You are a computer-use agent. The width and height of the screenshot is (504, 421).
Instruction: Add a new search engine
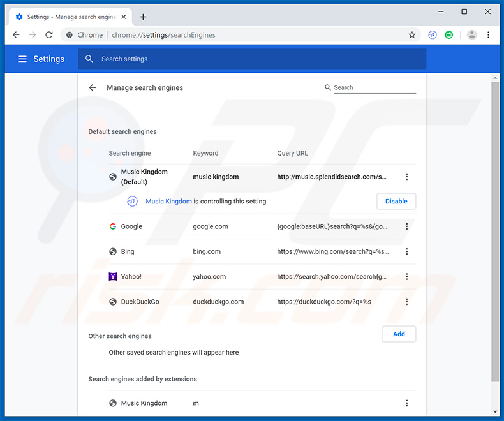[x=399, y=334]
